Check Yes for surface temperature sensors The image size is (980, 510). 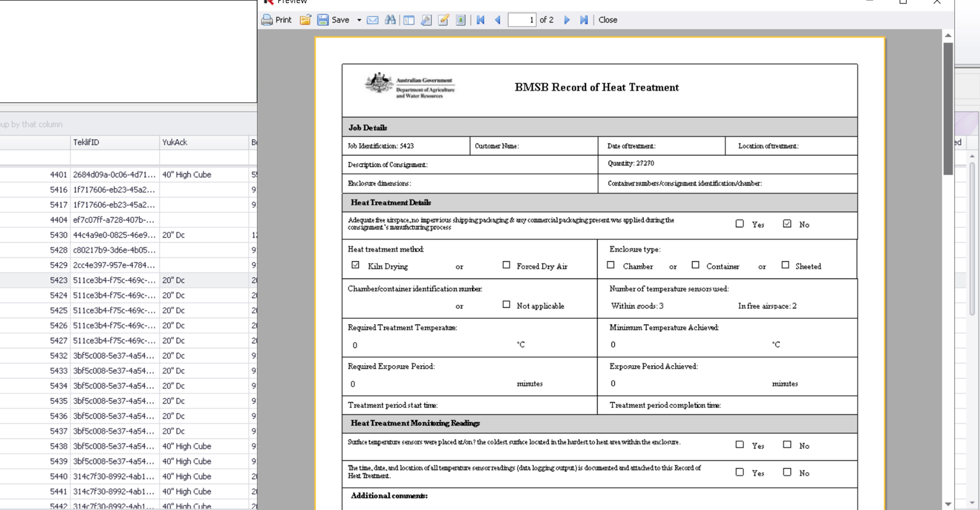(x=740, y=445)
